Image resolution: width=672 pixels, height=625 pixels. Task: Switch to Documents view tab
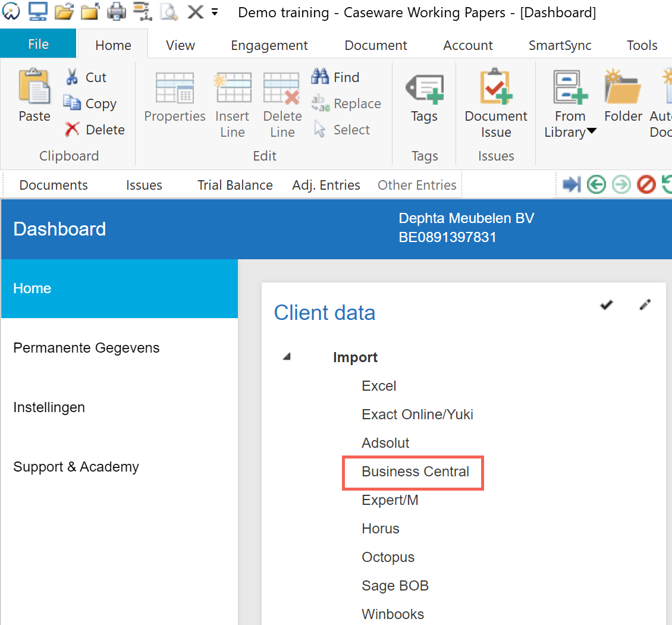point(54,185)
